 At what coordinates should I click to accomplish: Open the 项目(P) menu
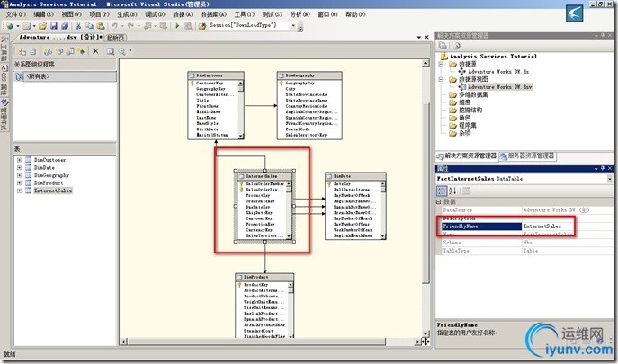[x=99, y=14]
